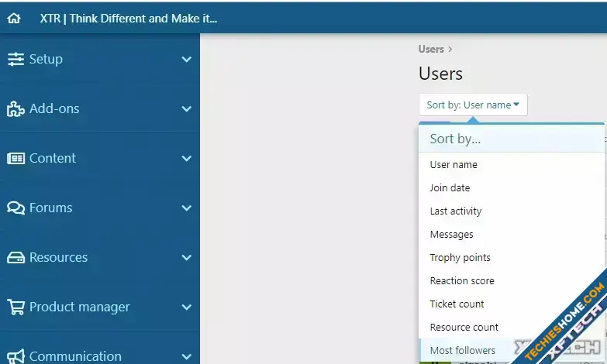Viewport: 607px width, 364px height.
Task: Click the Communication megaphone icon
Action: point(16,356)
